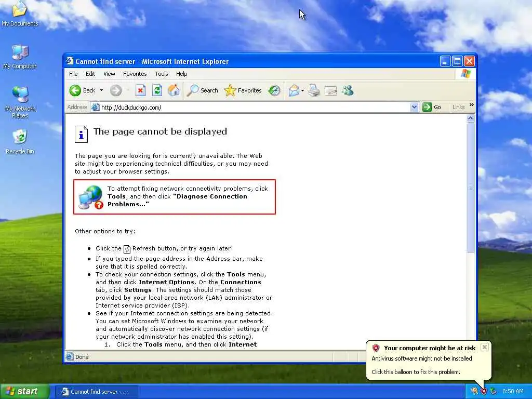The image size is (532, 399).
Task: Expand the Links toolbar chevron
Action: pos(471,105)
